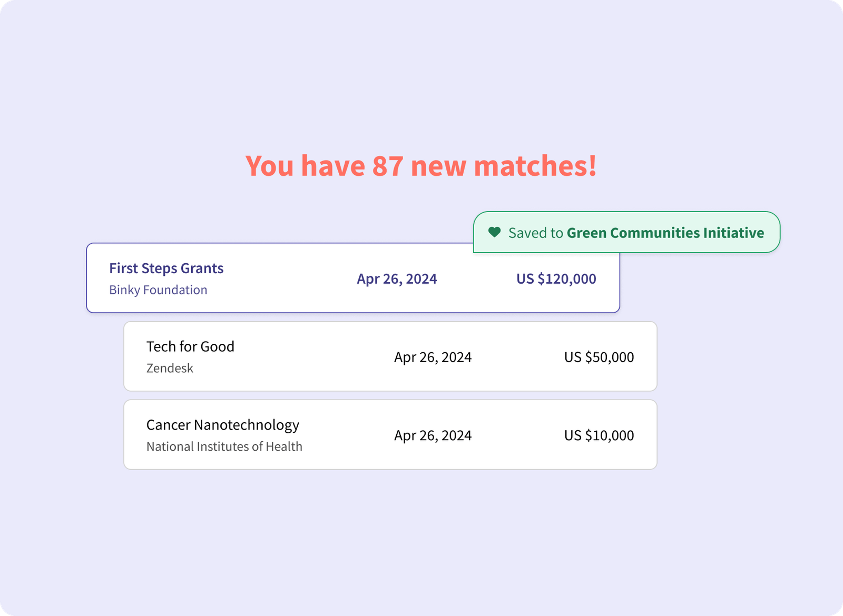
Task: Click the Zendesk funder name
Action: (170, 368)
